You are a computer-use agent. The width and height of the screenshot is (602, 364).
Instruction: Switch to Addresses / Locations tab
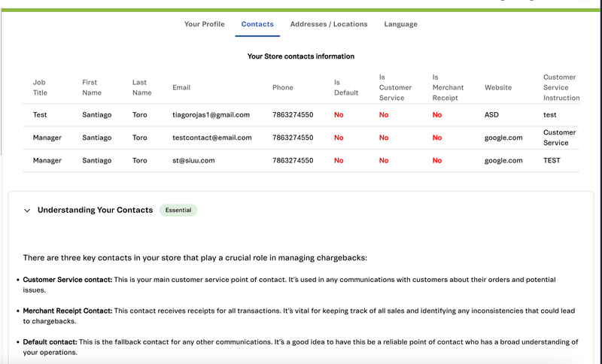click(x=329, y=24)
